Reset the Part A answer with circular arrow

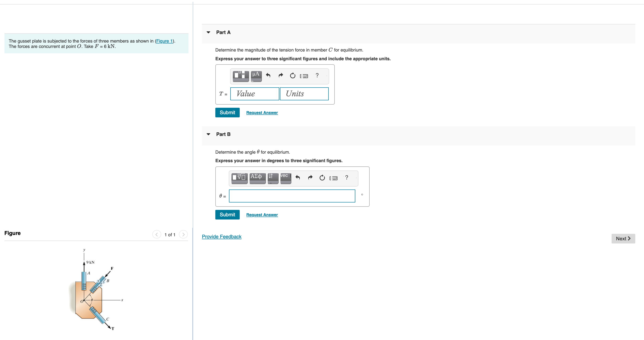[x=292, y=76]
